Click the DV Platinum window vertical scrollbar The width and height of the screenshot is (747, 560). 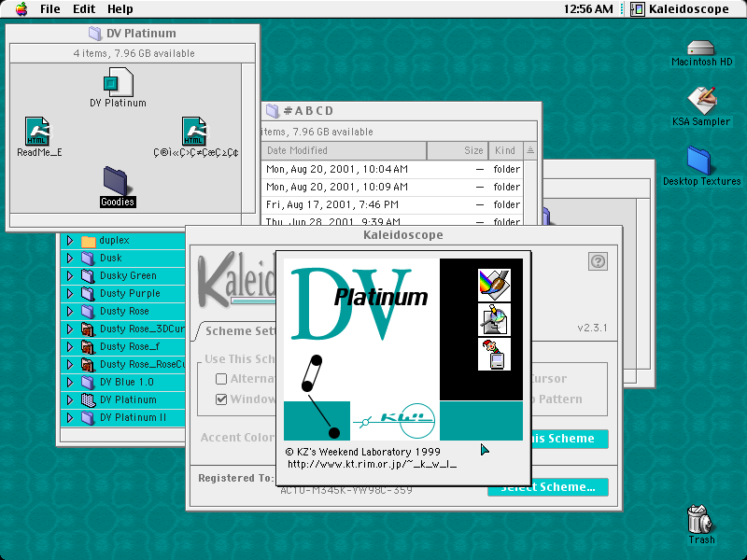pos(248,138)
